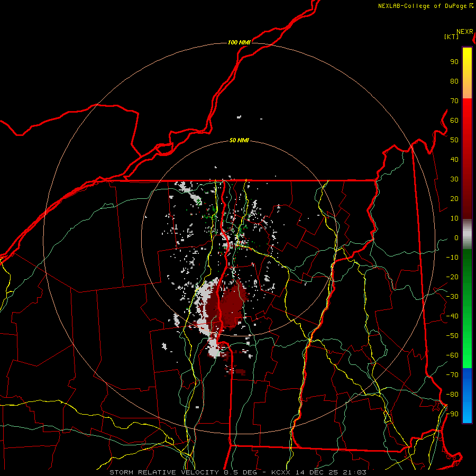The height and width of the screenshot is (476, 476).
Task: Click STORM RELATIVE VELOCITY in the bottom caption
Action: point(164,472)
